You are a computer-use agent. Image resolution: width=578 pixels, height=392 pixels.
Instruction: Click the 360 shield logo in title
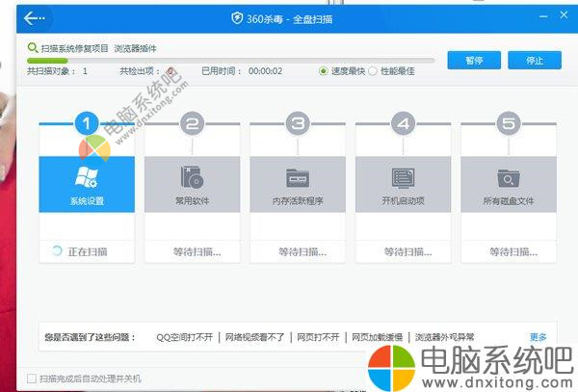pyautogui.click(x=237, y=18)
